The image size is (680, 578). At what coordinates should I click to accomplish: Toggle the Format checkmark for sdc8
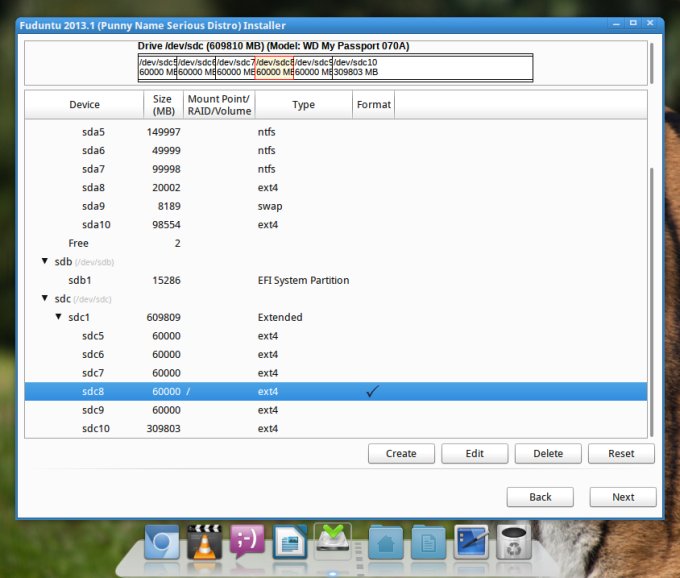(373, 392)
